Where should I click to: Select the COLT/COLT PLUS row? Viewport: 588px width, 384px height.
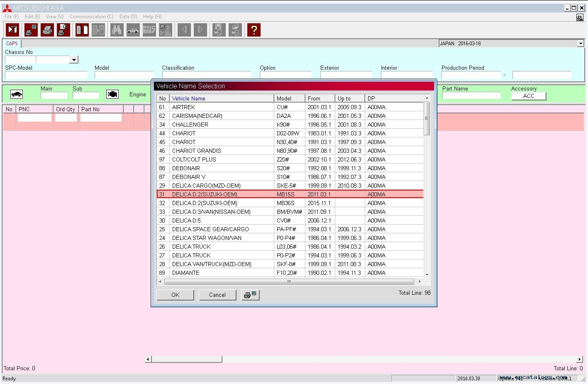[290, 159]
